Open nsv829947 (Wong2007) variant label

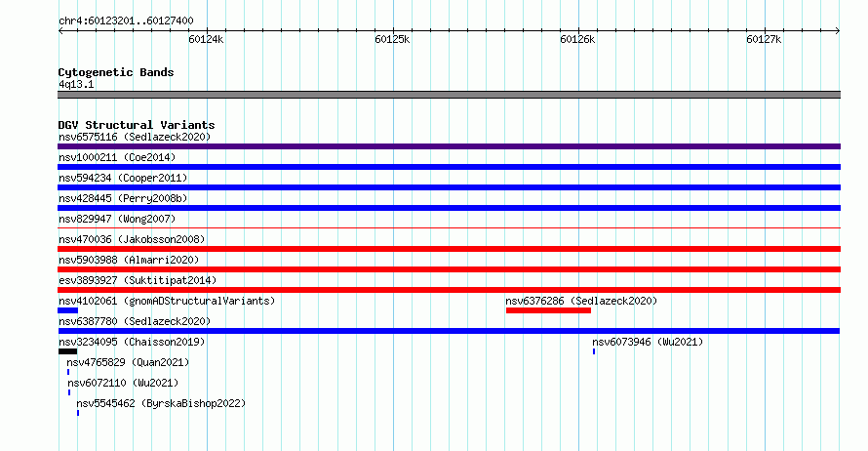[x=117, y=219]
